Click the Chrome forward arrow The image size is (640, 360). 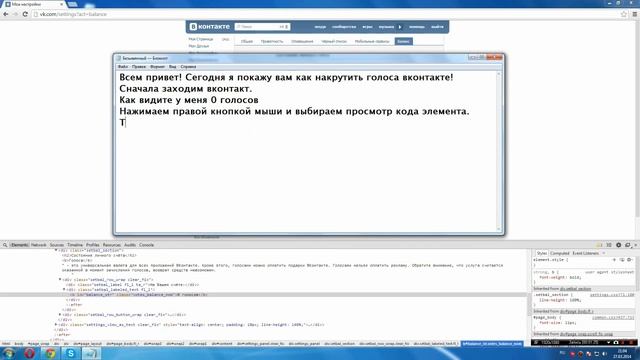16,14
